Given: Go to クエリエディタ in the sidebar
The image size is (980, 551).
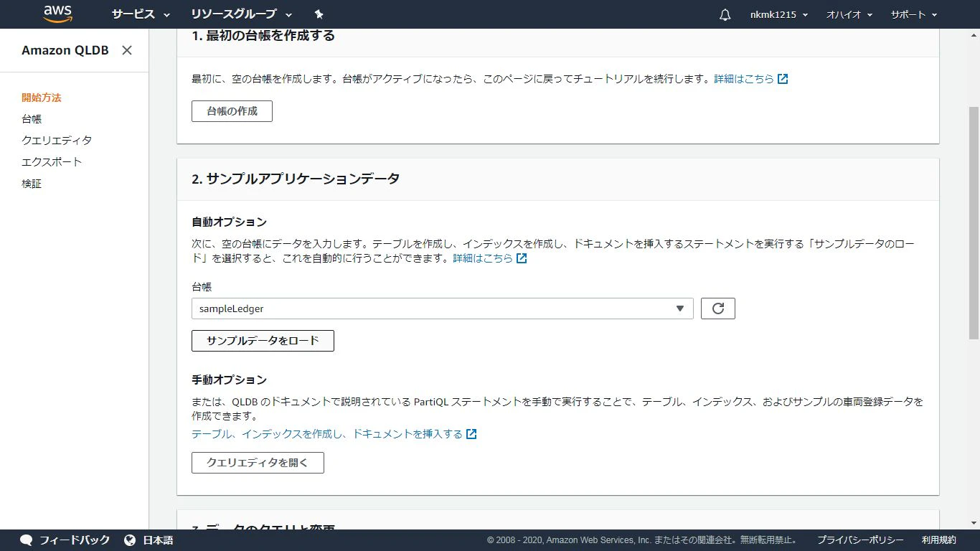Looking at the screenshot, I should tap(57, 141).
